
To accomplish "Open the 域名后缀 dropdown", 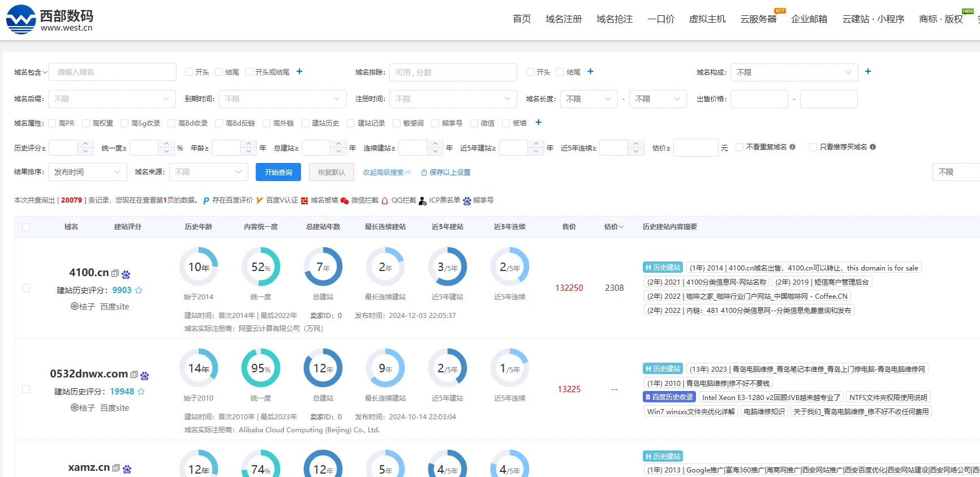I will click(x=112, y=99).
